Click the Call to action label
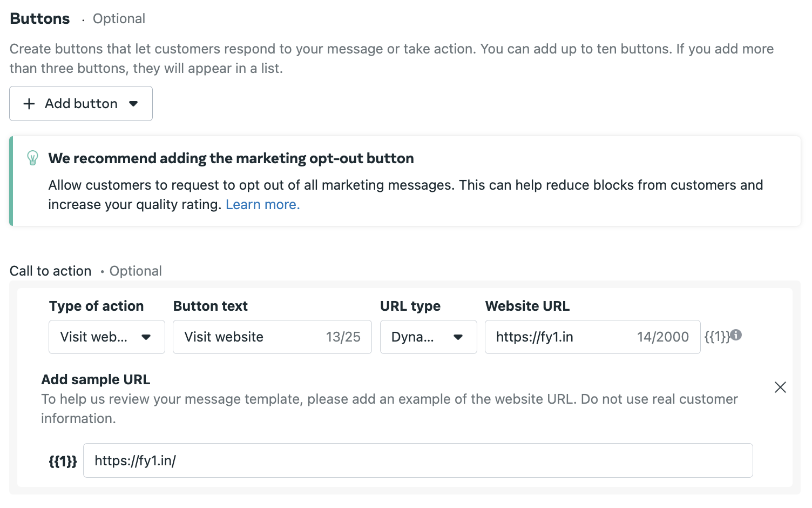Viewport: 812px width, 508px height. 50,271
